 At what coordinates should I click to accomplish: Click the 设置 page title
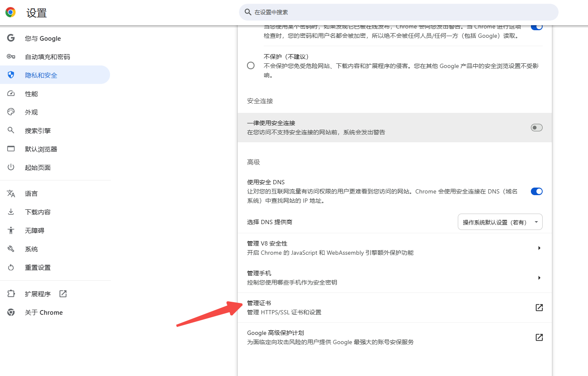click(x=37, y=13)
